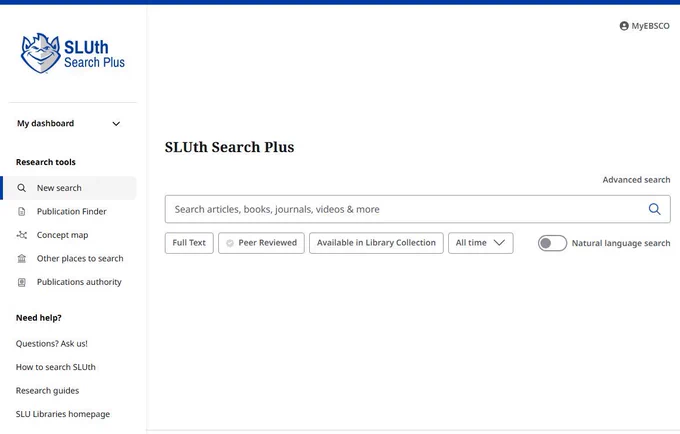The width and height of the screenshot is (680, 434).
Task: Click the building icon for Other places to search
Action: 21,258
